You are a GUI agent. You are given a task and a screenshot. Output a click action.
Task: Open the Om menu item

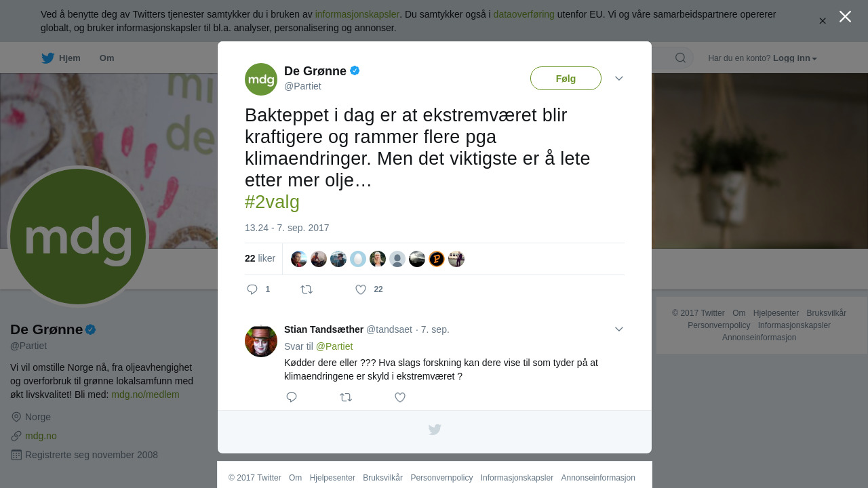(x=106, y=58)
